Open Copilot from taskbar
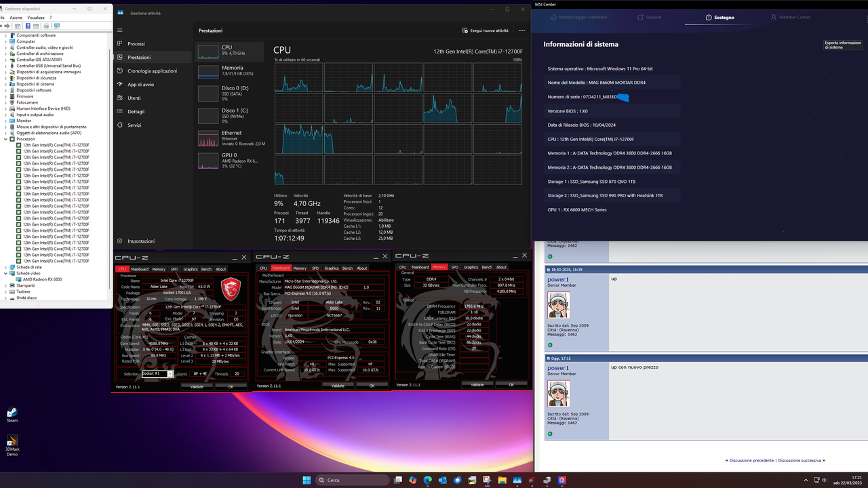This screenshot has width=868, height=488. coord(413,480)
